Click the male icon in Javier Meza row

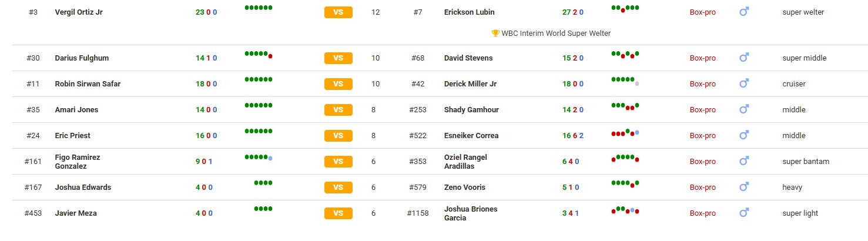743,213
